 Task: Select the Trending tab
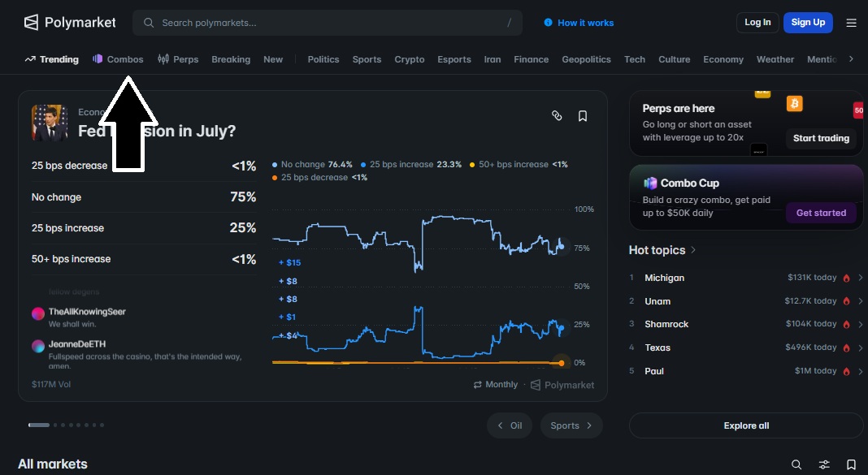(x=52, y=59)
